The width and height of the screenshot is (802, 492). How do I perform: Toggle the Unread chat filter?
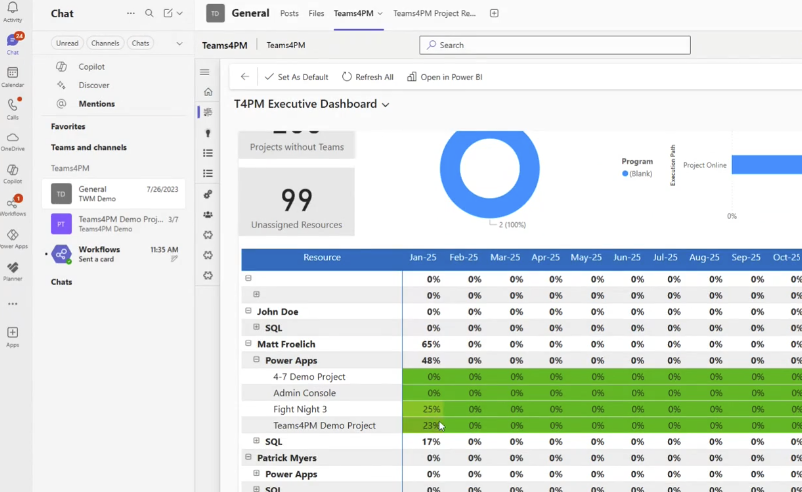click(67, 43)
